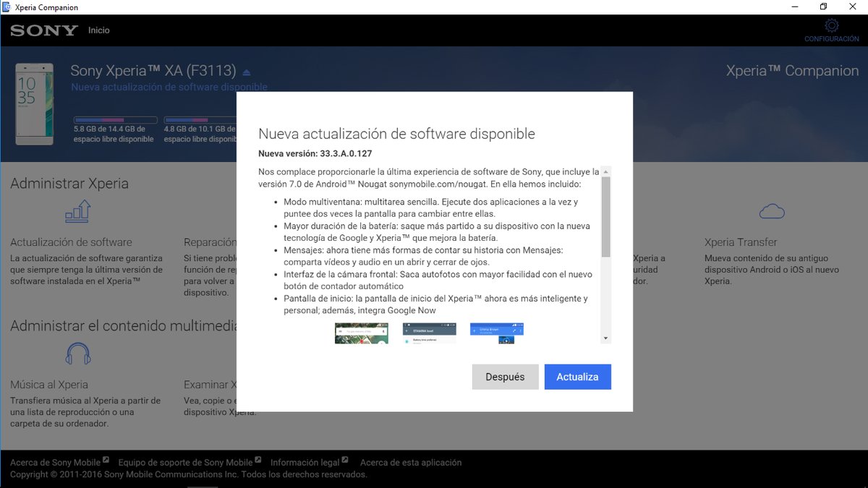
Task: Click the up arrow of the dialog scrollbar
Action: pos(605,171)
